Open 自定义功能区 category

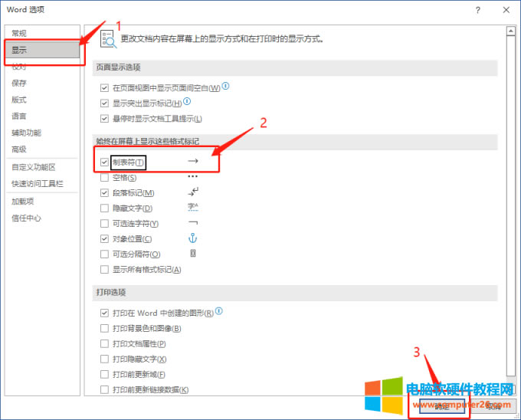34,167
